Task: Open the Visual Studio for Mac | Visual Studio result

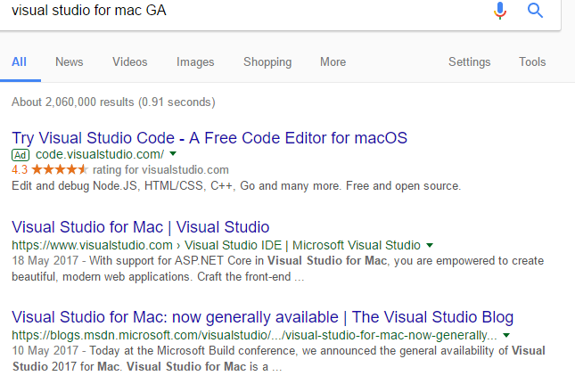Action: point(141,227)
